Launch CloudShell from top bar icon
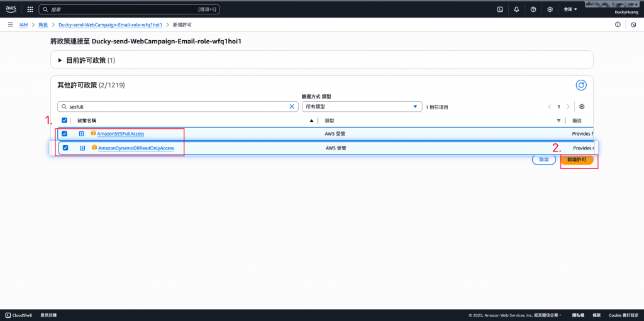 (500, 9)
